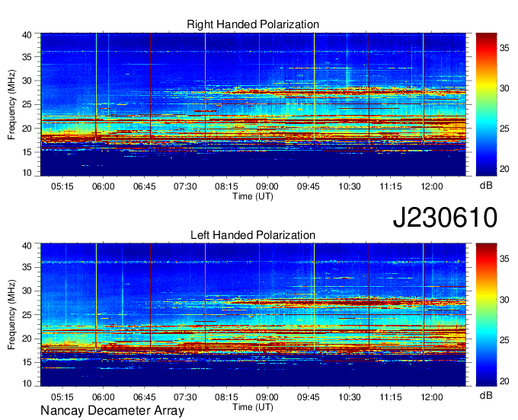The height and width of the screenshot is (420, 518).
Task: Click 09:00 tick on left-handed plot time axis
Action: click(267, 396)
